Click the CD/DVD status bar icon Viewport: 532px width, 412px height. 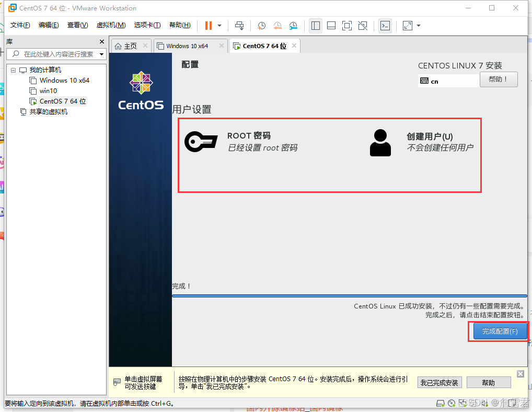(x=452, y=403)
